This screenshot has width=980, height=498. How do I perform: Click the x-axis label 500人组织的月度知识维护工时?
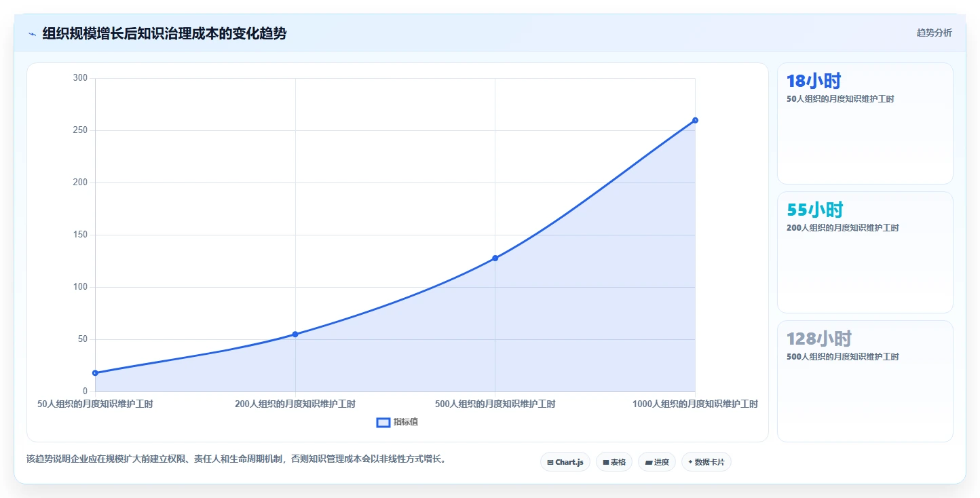495,404
